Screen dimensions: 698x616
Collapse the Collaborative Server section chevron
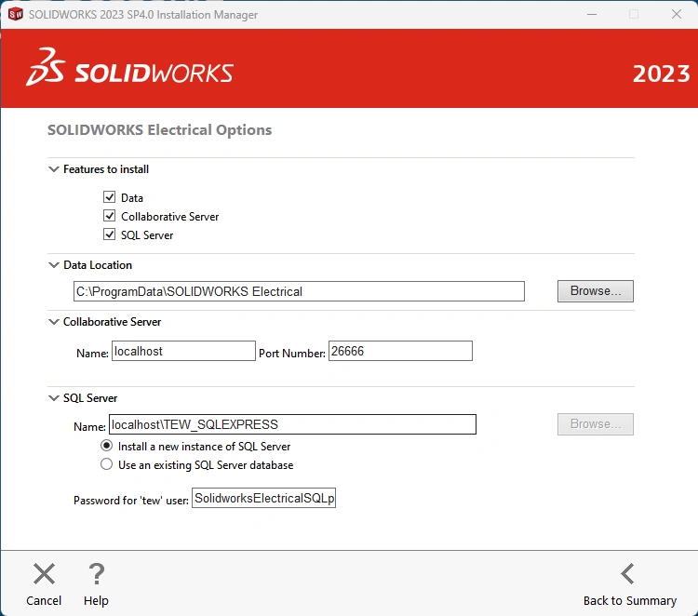point(53,322)
